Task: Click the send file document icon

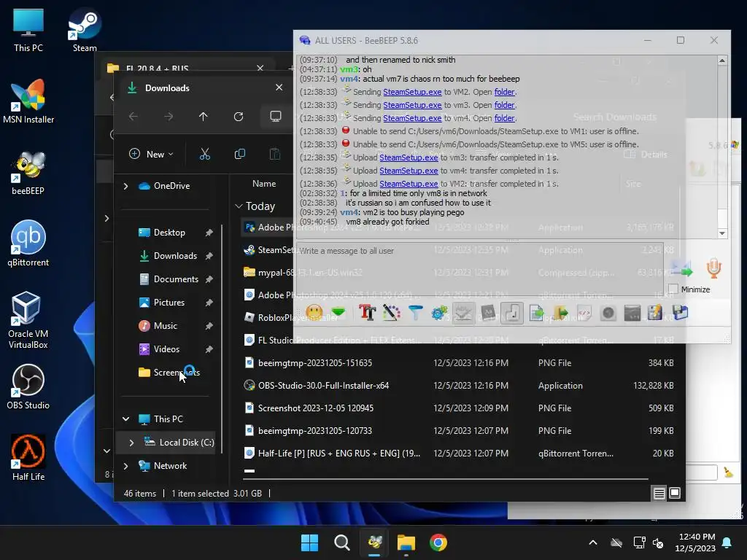Action: click(x=536, y=313)
